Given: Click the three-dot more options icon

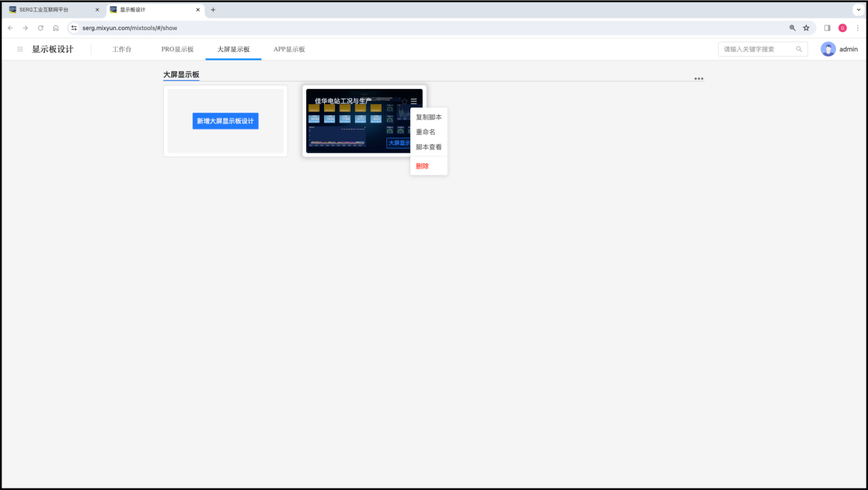Looking at the screenshot, I should coord(698,79).
